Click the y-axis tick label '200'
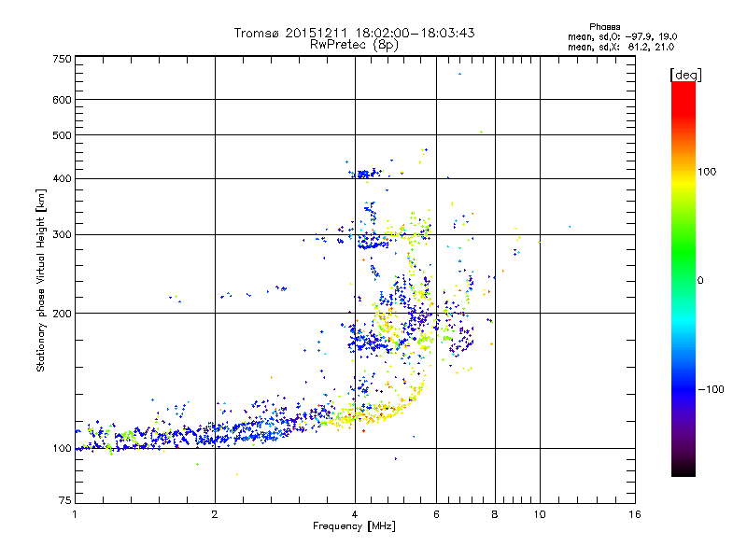This screenshot has width=747, height=560. click(x=62, y=314)
